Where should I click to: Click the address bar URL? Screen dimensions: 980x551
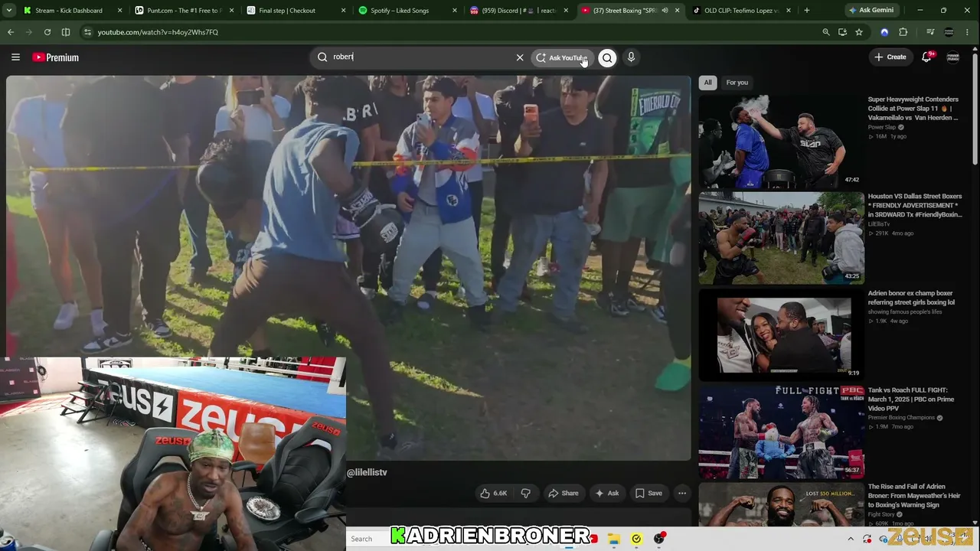coord(158,32)
